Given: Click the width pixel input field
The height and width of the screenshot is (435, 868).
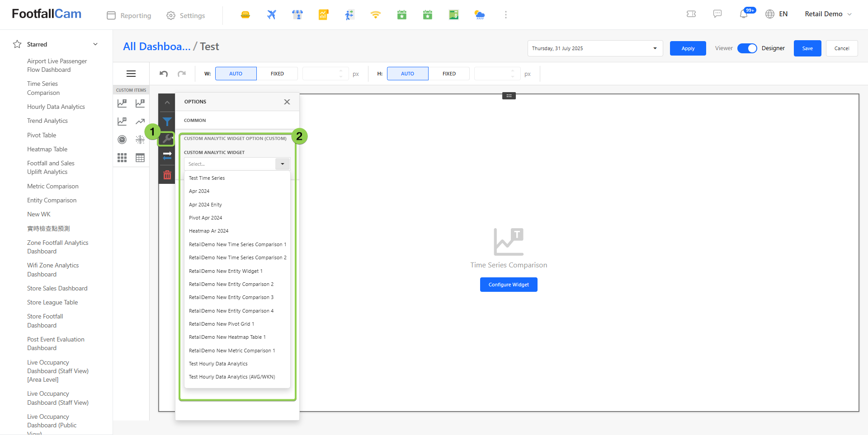Looking at the screenshot, I should pos(321,74).
